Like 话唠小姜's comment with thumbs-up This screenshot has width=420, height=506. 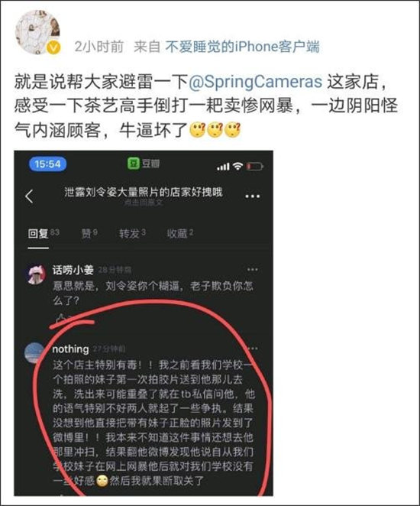click(x=60, y=319)
